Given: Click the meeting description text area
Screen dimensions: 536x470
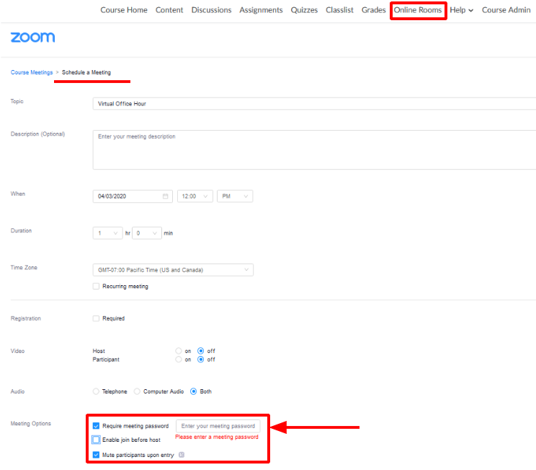Looking at the screenshot, I should point(314,150).
